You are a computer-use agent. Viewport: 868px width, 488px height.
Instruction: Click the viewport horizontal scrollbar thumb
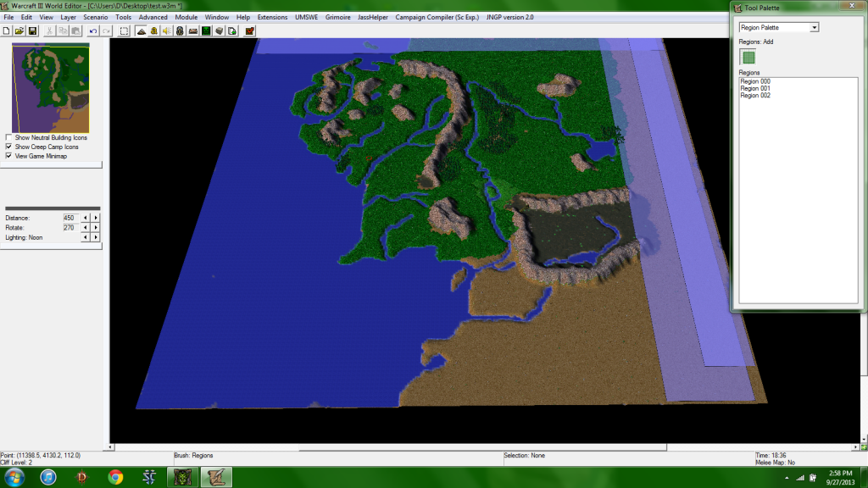(482, 447)
